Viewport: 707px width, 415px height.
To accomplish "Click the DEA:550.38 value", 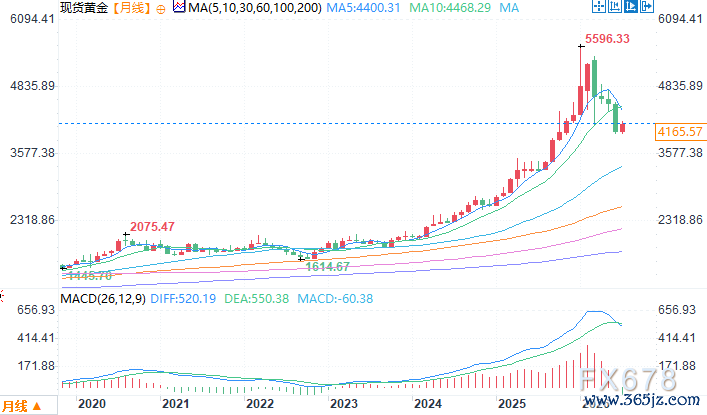I will pyautogui.click(x=257, y=299).
